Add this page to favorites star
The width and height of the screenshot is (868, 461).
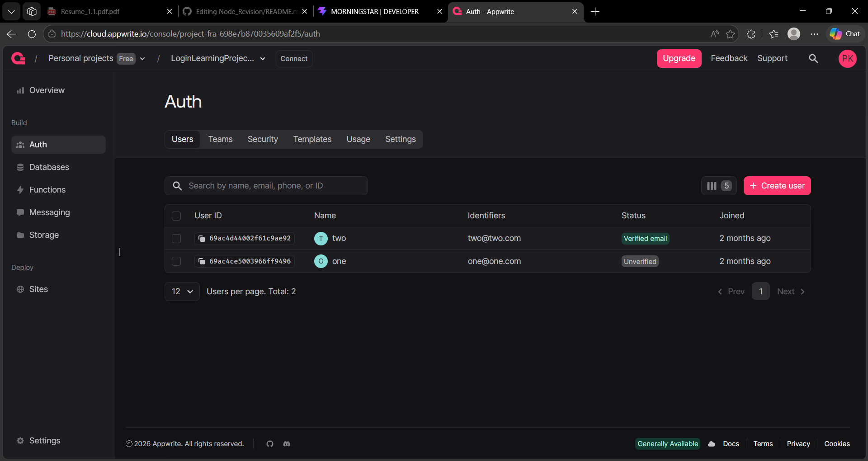[x=730, y=34]
